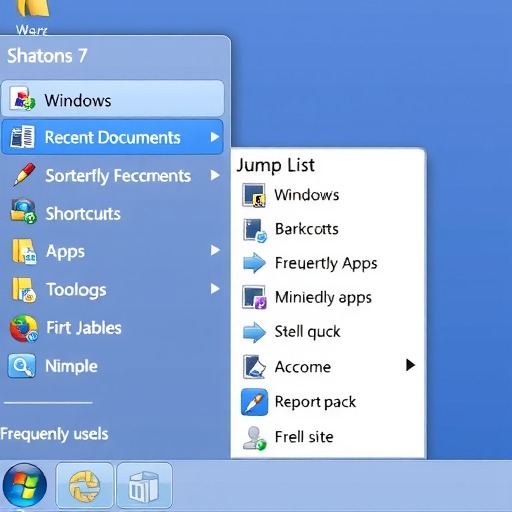Choose Accome in the Jump List

328,367
